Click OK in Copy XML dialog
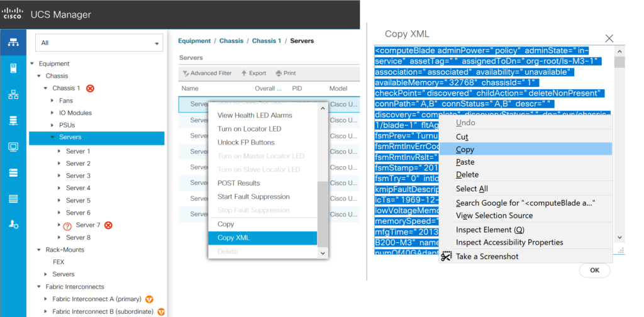 pos(594,270)
